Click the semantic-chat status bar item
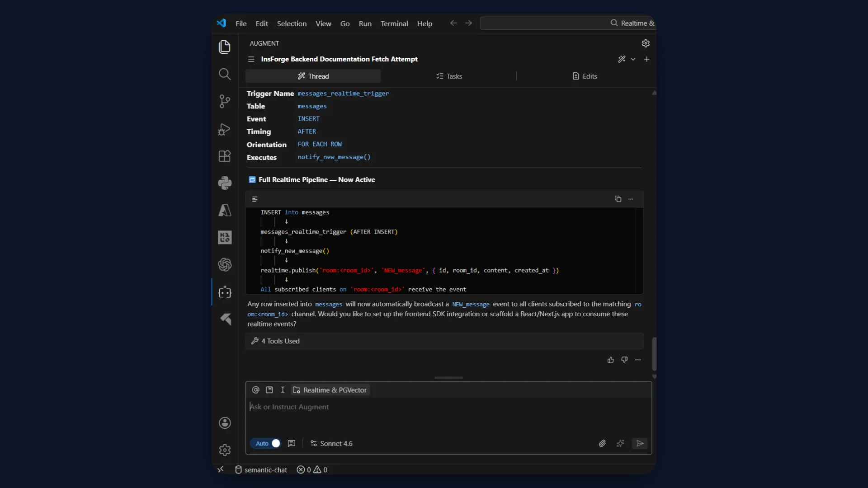Image resolution: width=868 pixels, height=488 pixels. pyautogui.click(x=261, y=470)
